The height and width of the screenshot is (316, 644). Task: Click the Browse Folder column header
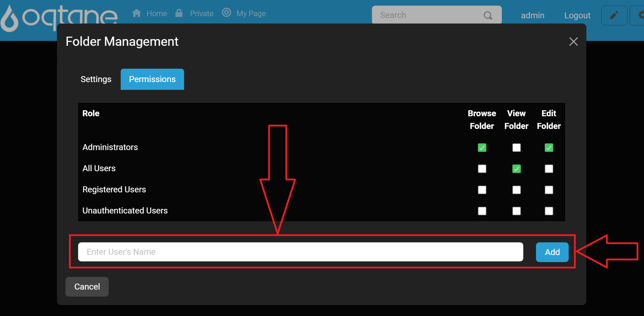pos(482,120)
